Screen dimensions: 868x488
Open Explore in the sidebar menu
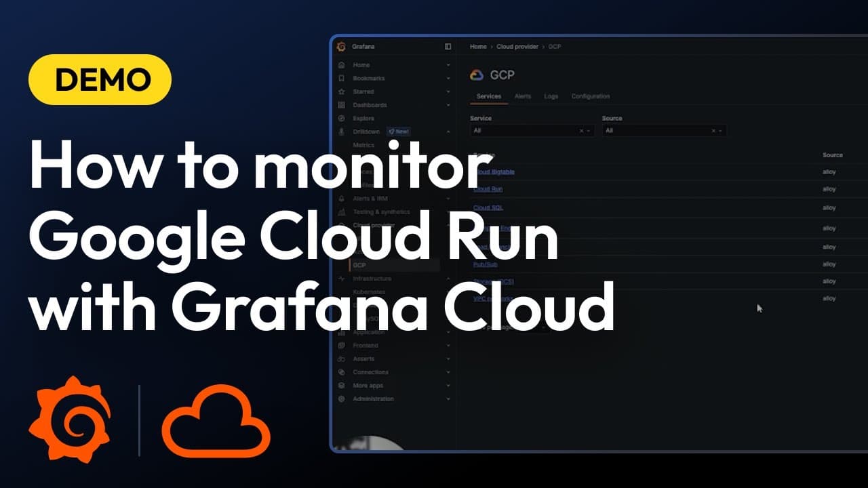tap(363, 119)
